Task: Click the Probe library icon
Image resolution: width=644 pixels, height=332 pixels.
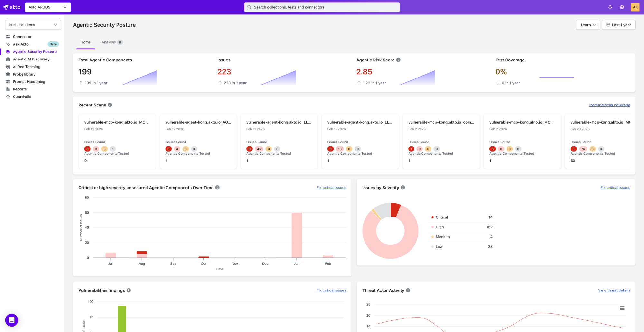Action: (8, 74)
